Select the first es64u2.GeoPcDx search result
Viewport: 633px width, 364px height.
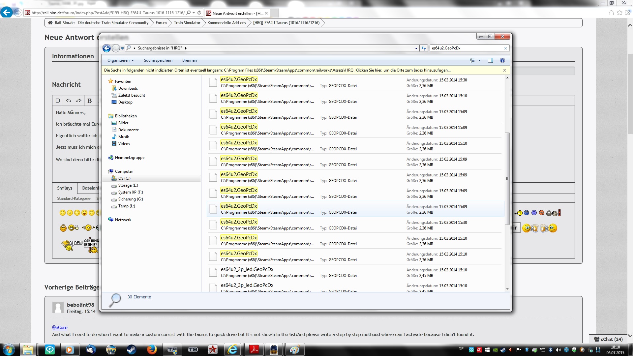point(239,79)
